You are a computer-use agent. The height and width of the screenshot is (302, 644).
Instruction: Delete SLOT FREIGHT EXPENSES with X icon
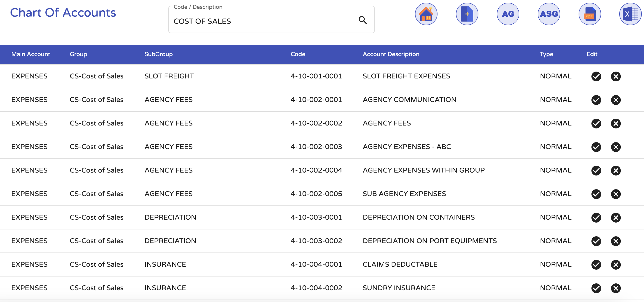616,76
